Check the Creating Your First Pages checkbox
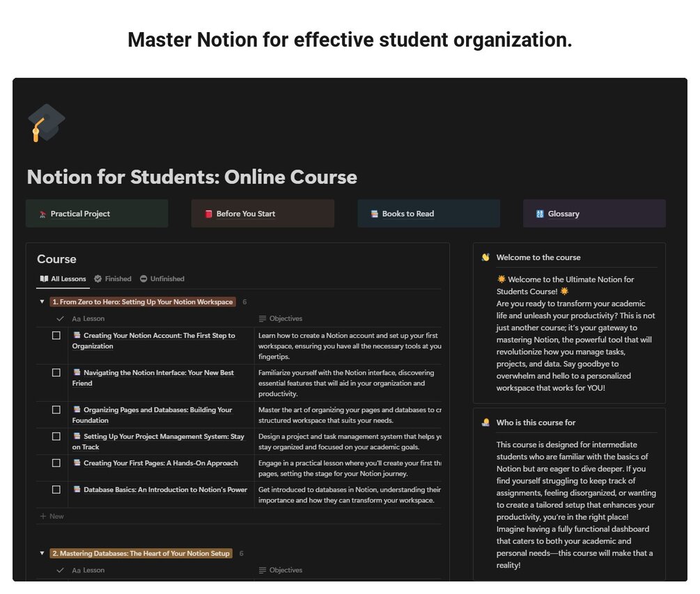 [56, 463]
